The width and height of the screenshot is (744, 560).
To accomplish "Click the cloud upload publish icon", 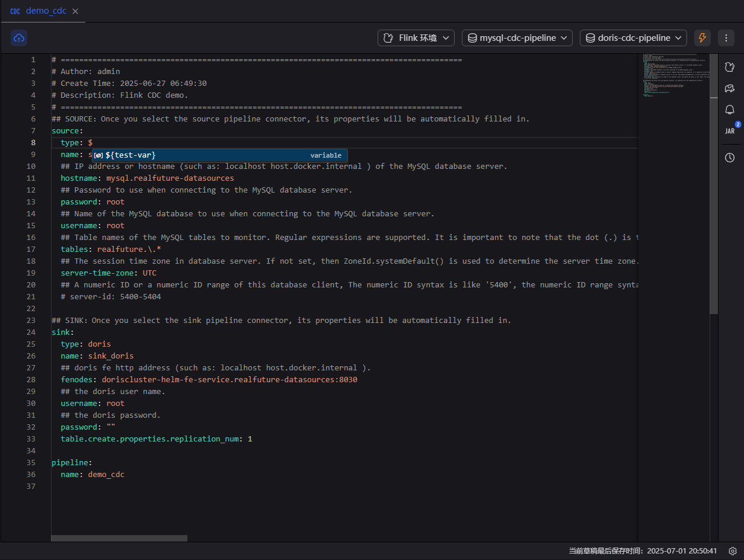I will tap(19, 38).
